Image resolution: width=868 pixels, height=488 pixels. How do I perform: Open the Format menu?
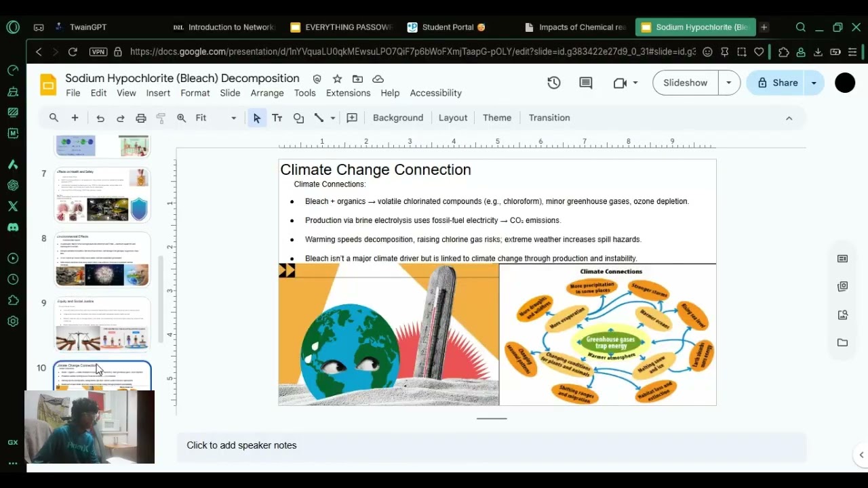tap(195, 93)
